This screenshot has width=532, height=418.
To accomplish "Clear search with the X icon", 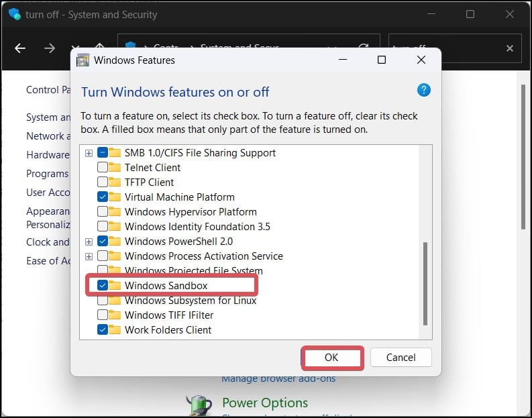I will point(509,48).
